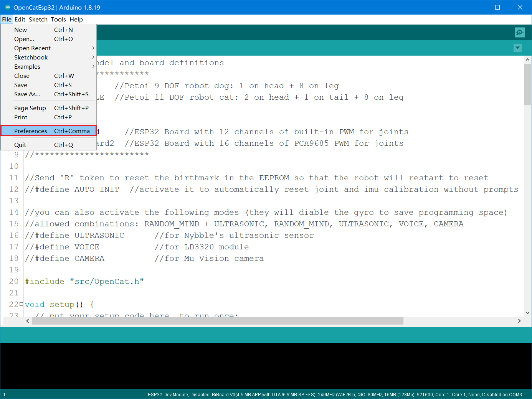Collapse the setup() function fold marker
Screen dimensions: 532x399
pyautogui.click(x=21, y=304)
